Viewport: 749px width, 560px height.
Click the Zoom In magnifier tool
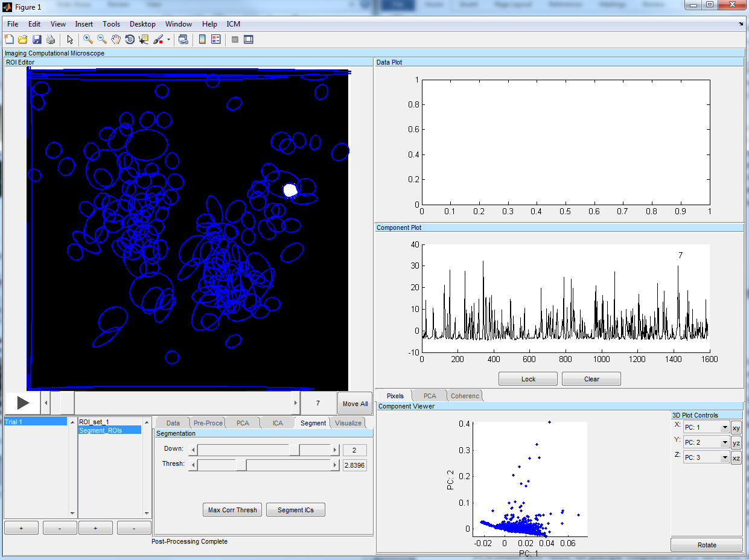(88, 40)
